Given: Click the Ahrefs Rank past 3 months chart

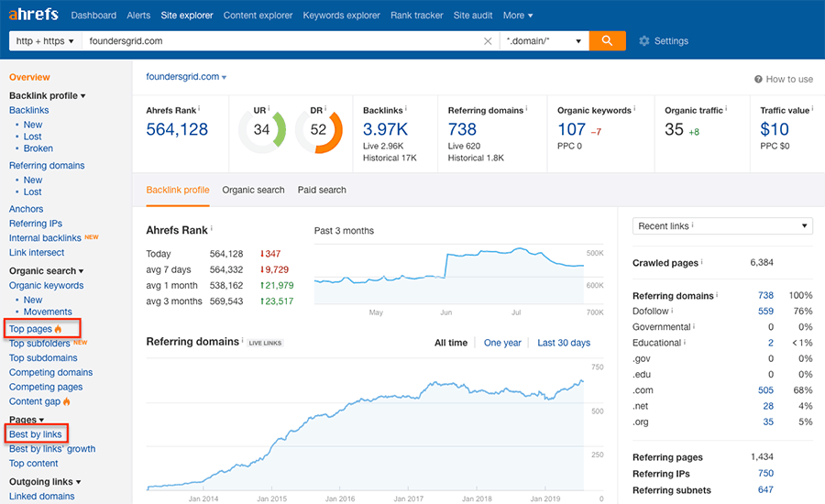Looking at the screenshot, I should [449, 275].
